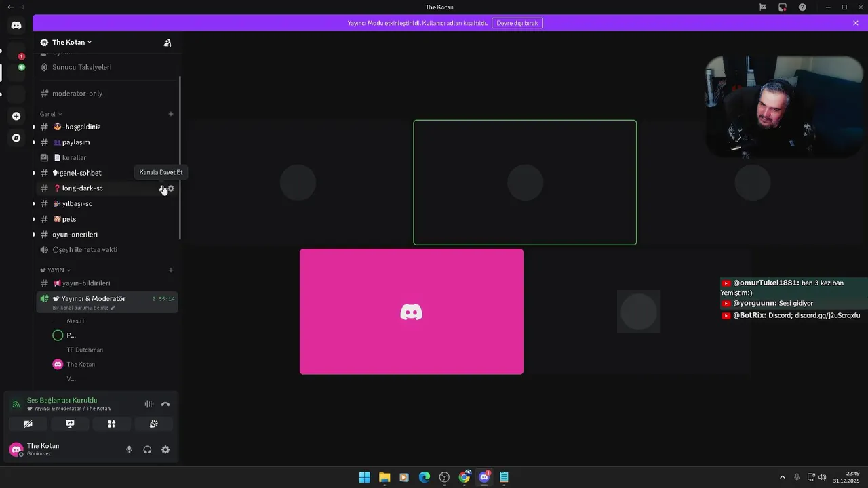
Task: Switch to Discord taskbar icon
Action: click(x=484, y=477)
